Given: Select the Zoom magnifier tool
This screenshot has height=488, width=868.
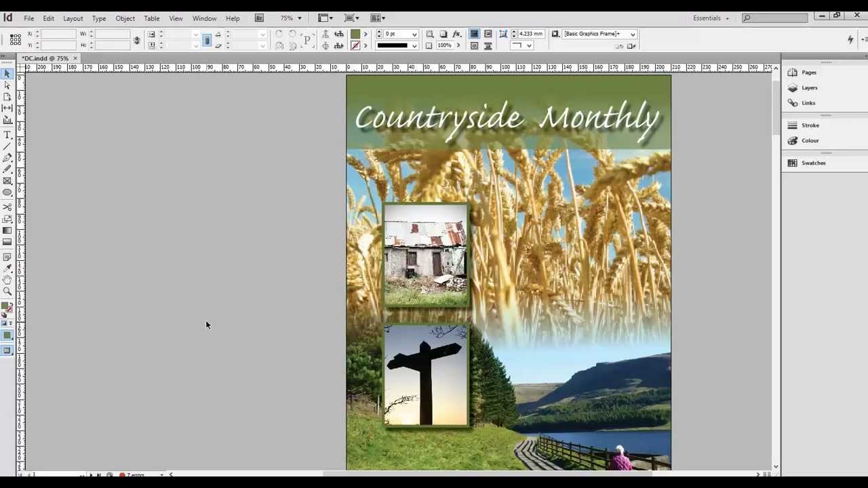Looking at the screenshot, I should [x=7, y=291].
